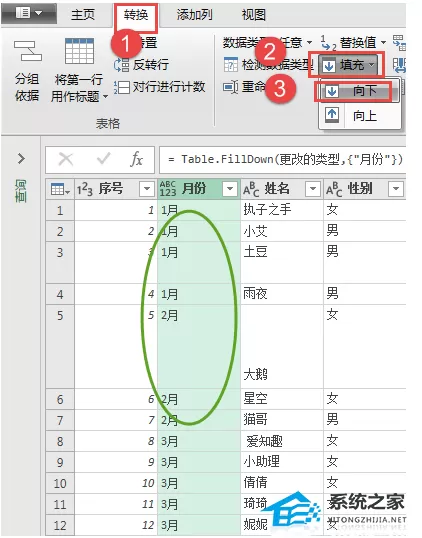
Task: Open the 月份 column filter dropdown
Action: pos(230,189)
